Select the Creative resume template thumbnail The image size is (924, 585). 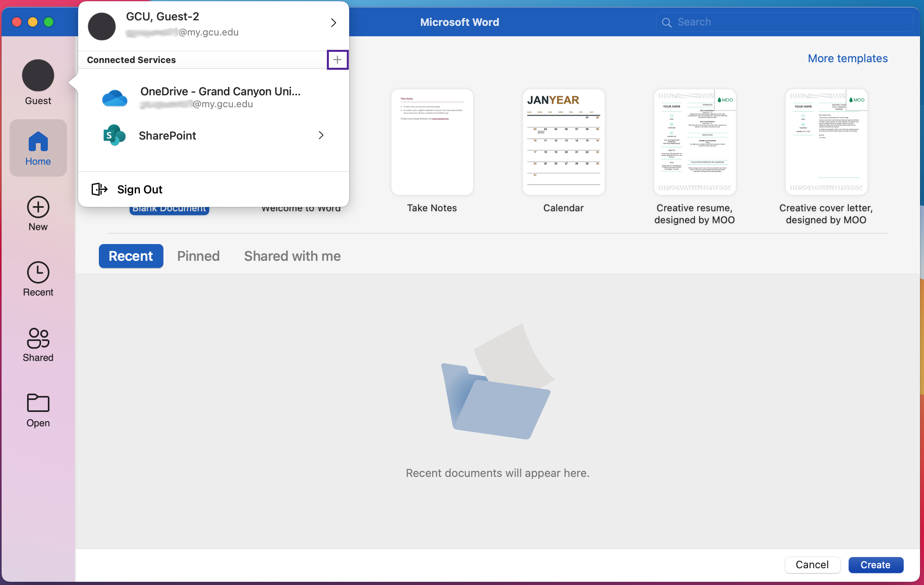tap(695, 142)
